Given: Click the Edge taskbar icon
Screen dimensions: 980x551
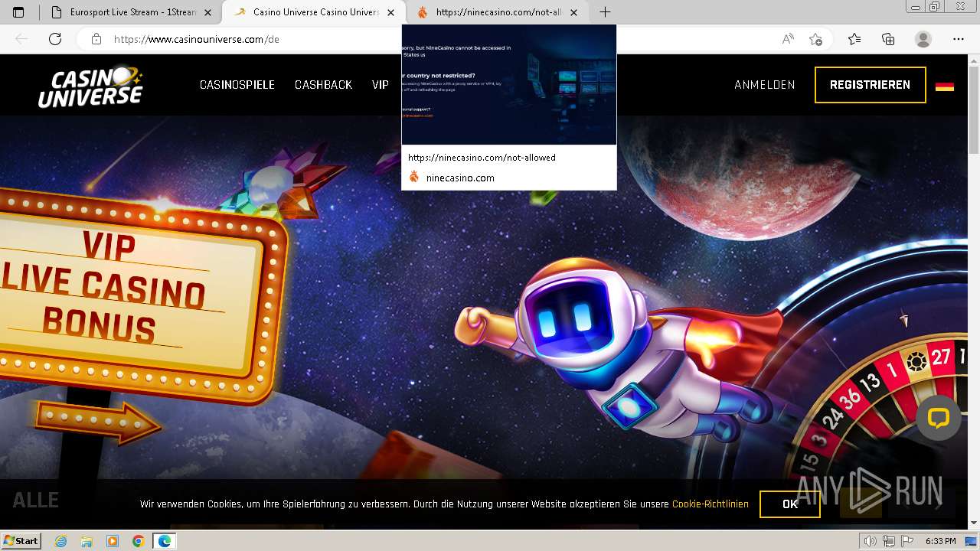Looking at the screenshot, I should (165, 541).
